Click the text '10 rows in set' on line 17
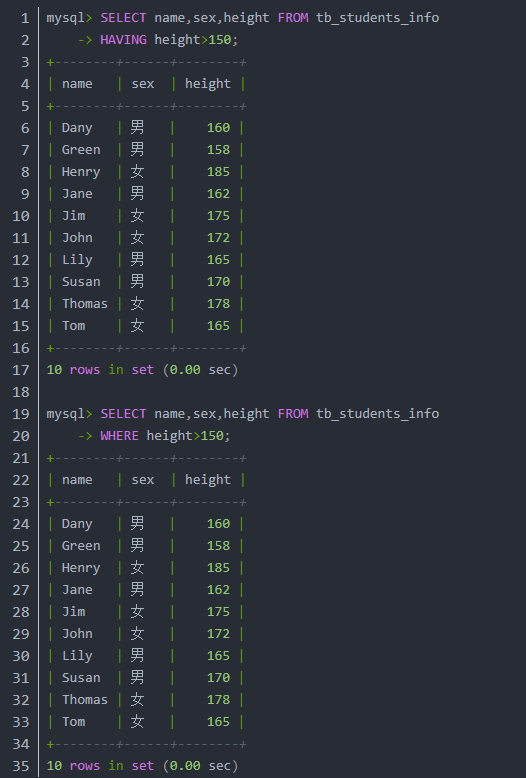Image resolution: width=526 pixels, height=778 pixels. tap(100, 370)
